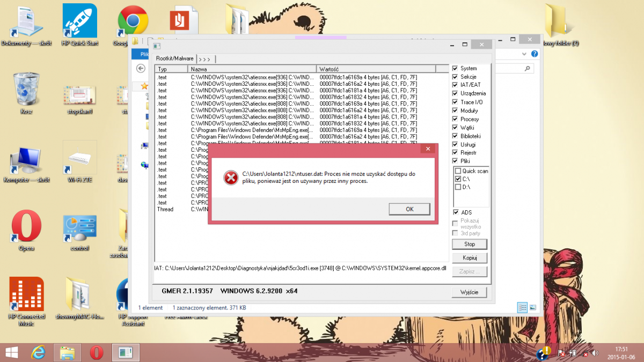Switch Explorer to large icons view
Image resolution: width=644 pixels, height=362 pixels.
tap(532, 307)
